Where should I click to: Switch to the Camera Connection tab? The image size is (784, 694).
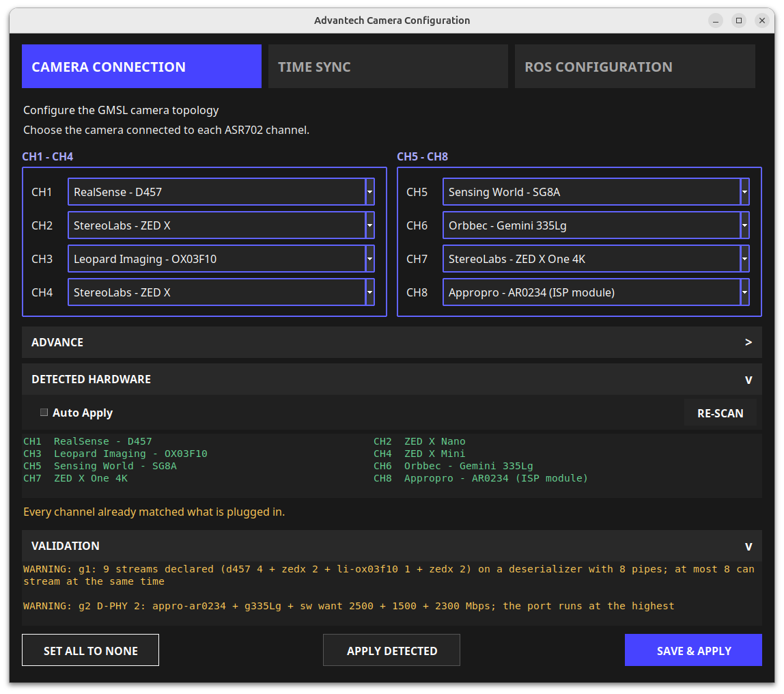[x=141, y=66]
